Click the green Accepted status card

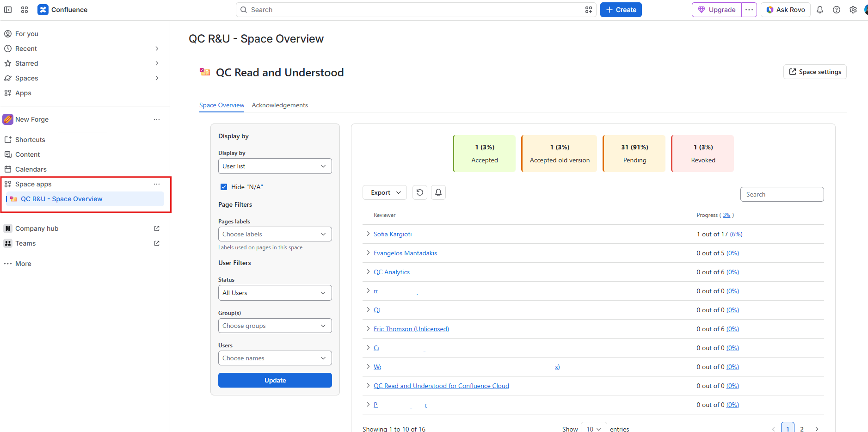(x=484, y=154)
